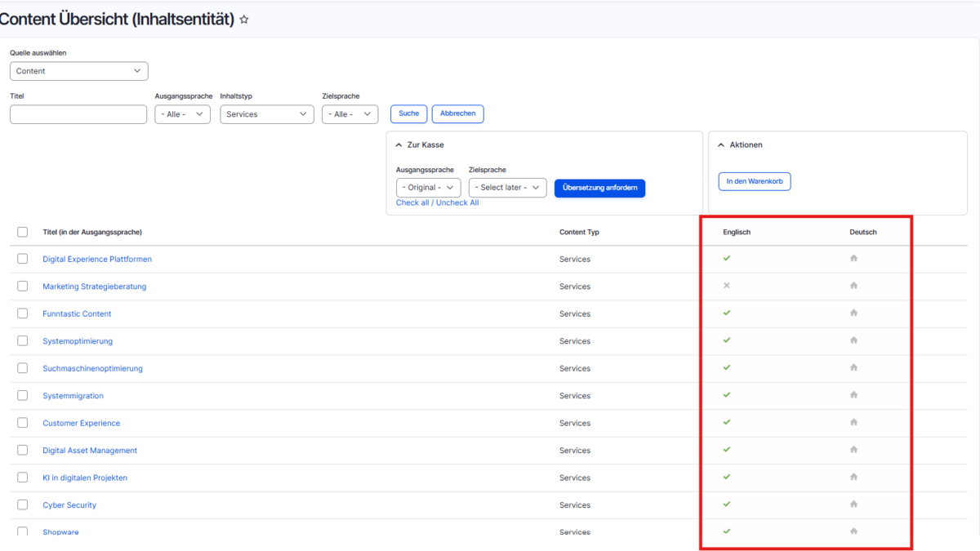Click Deutsch home icon for Funntastic Content
980x551 pixels.
point(853,313)
